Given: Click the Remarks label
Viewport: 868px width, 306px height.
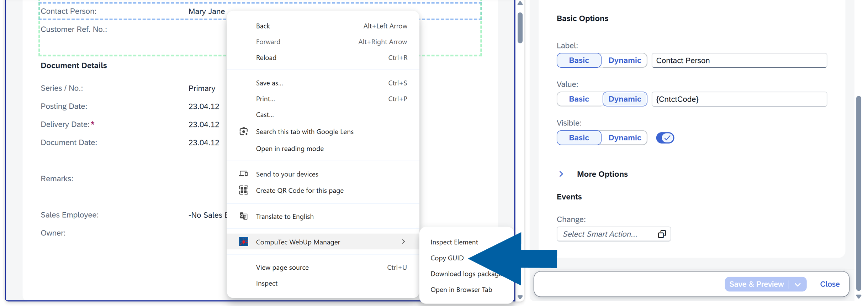Looking at the screenshot, I should [57, 179].
